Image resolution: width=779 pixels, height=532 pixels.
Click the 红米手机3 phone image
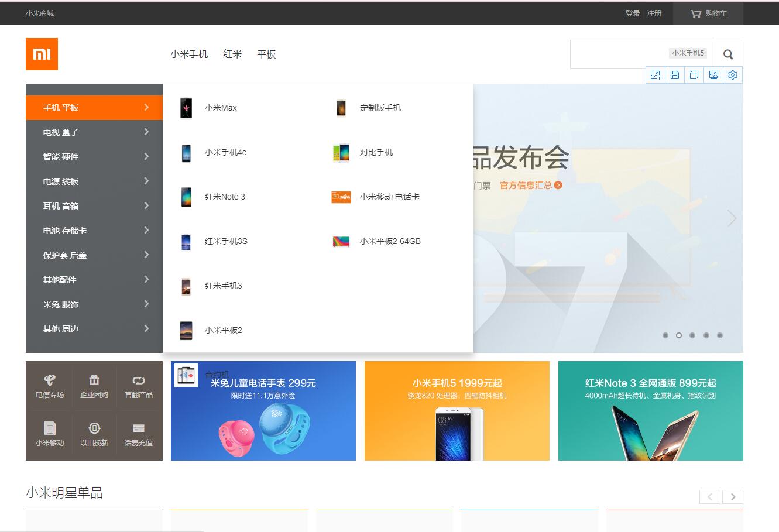pyautogui.click(x=186, y=286)
